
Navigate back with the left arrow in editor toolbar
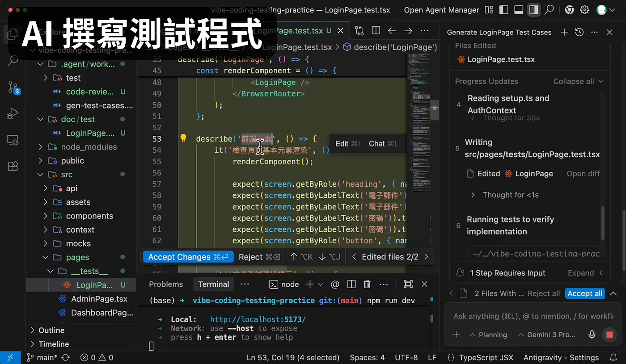(392, 30)
